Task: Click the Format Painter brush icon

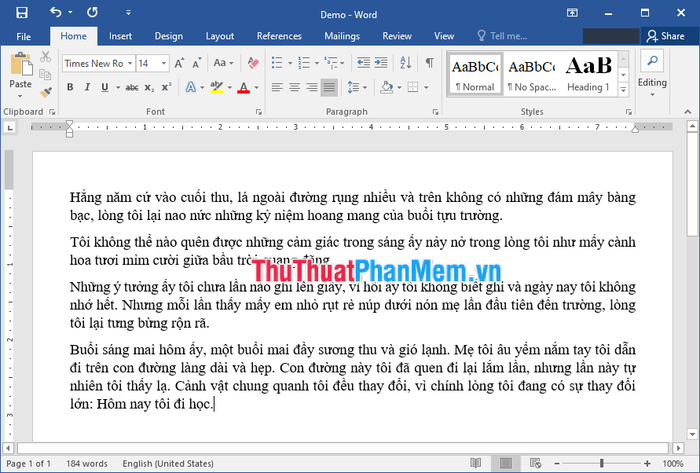Action: click(47, 90)
